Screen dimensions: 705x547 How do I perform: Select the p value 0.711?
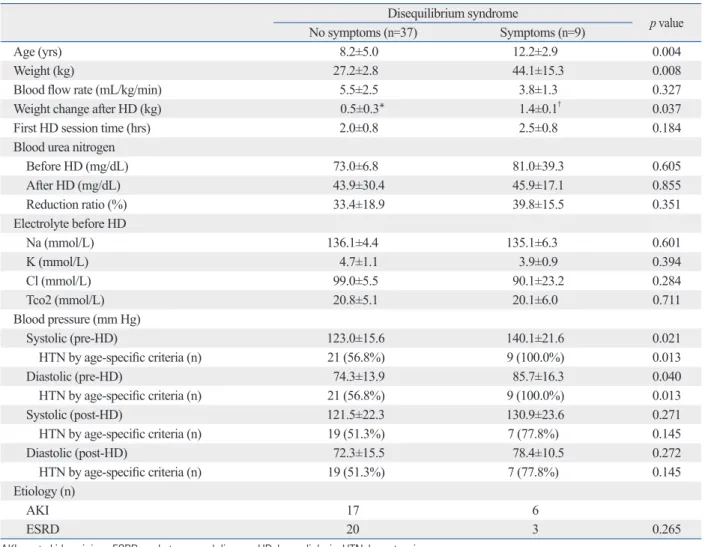click(x=666, y=300)
